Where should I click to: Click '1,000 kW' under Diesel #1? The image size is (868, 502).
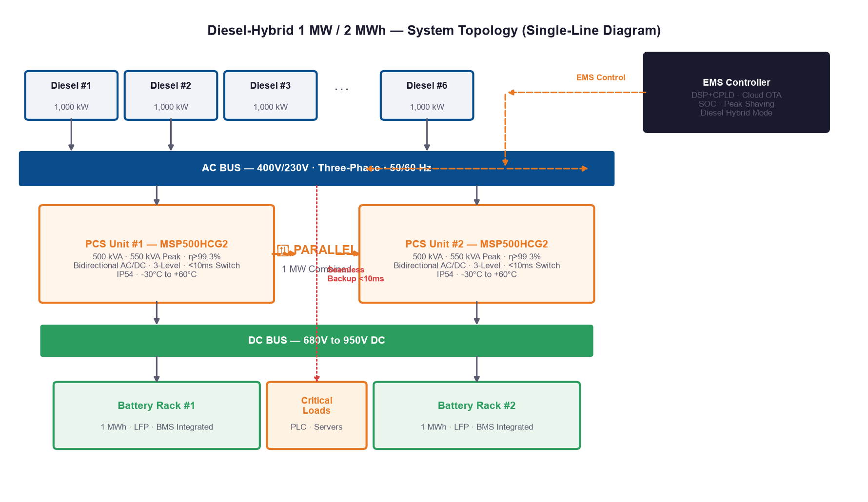71,107
